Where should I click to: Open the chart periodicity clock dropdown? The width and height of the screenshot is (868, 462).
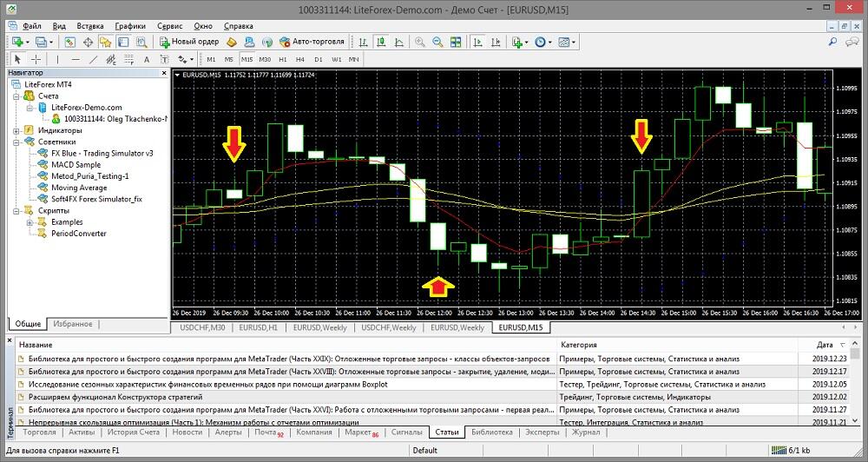(543, 42)
